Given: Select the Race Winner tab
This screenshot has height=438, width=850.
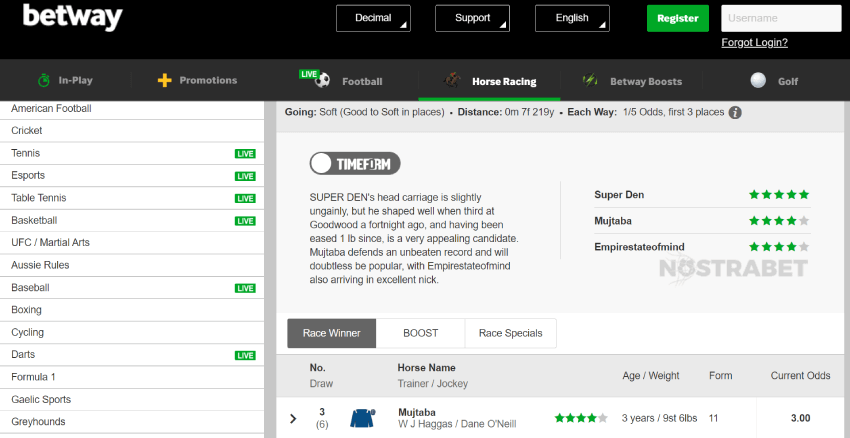Looking at the screenshot, I should [x=331, y=333].
